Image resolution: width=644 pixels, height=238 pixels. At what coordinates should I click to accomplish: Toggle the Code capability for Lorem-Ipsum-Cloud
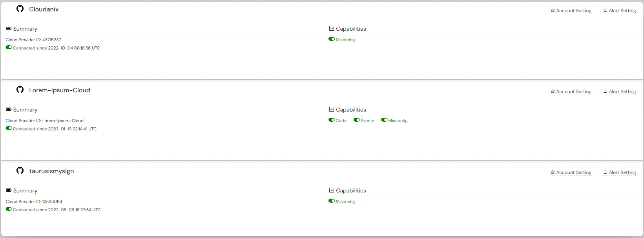point(332,120)
